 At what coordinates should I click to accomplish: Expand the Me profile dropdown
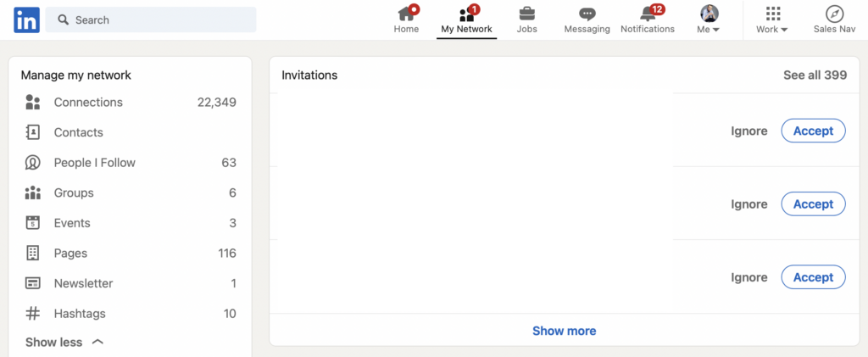(709, 20)
